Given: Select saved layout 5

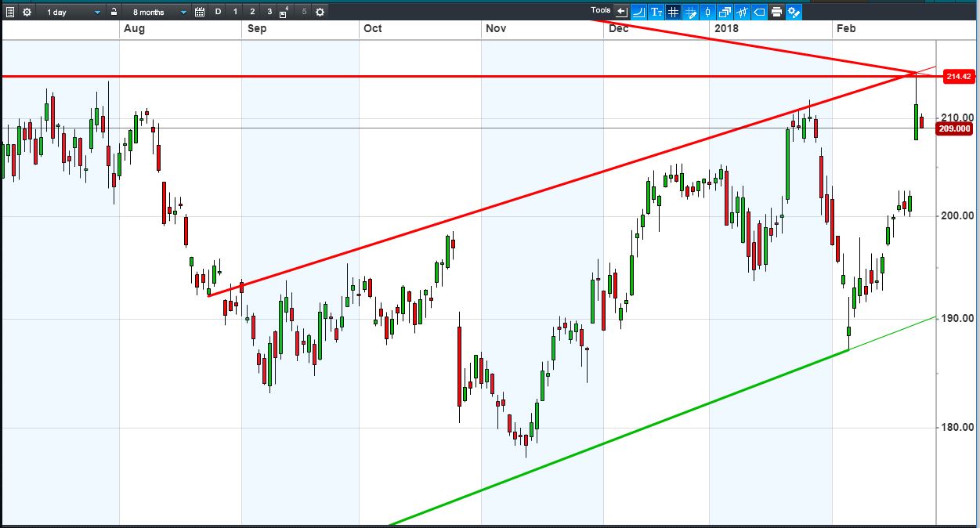Looking at the screenshot, I should click(304, 12).
